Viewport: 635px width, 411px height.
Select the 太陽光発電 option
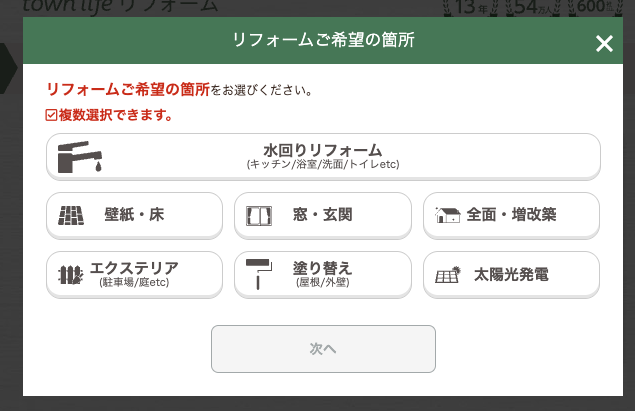point(511,274)
